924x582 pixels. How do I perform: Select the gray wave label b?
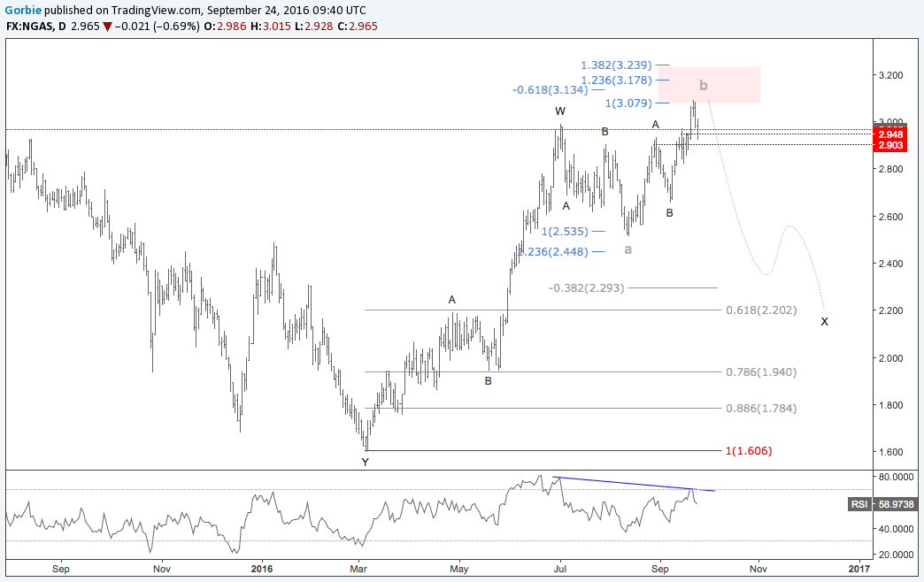point(703,86)
